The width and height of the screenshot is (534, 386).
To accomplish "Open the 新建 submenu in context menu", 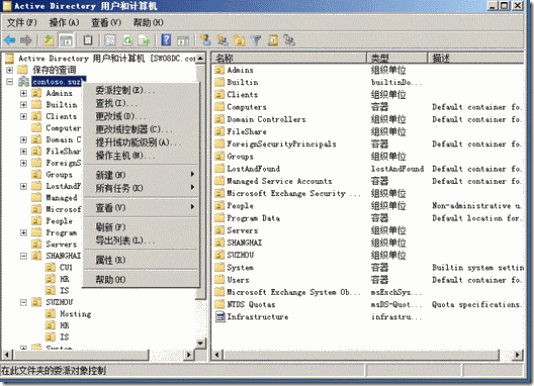I will (141, 175).
